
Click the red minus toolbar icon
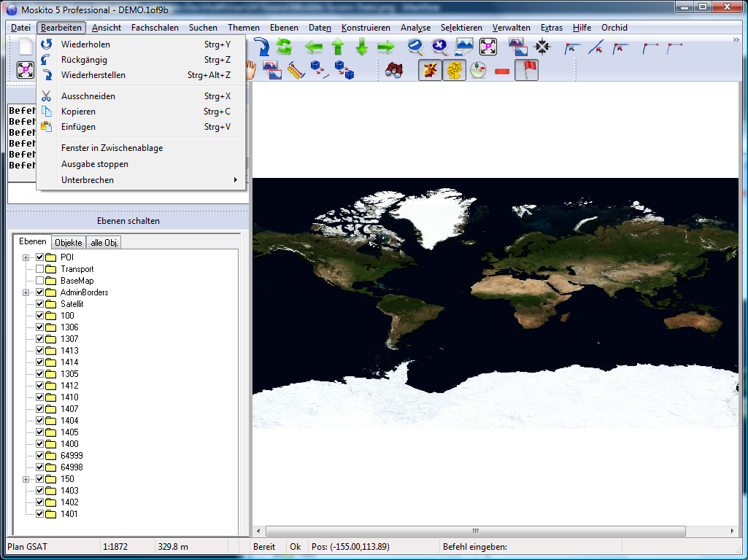[502, 71]
